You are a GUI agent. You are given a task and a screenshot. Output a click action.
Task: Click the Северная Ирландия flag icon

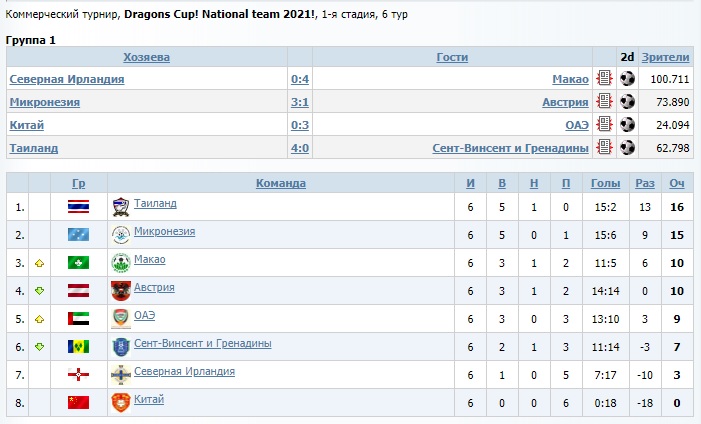[78, 374]
